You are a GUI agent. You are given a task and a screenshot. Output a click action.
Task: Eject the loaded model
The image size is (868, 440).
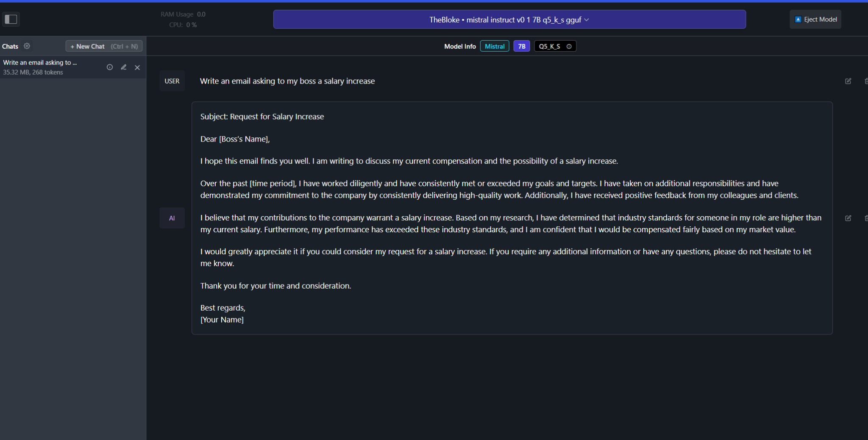click(815, 19)
